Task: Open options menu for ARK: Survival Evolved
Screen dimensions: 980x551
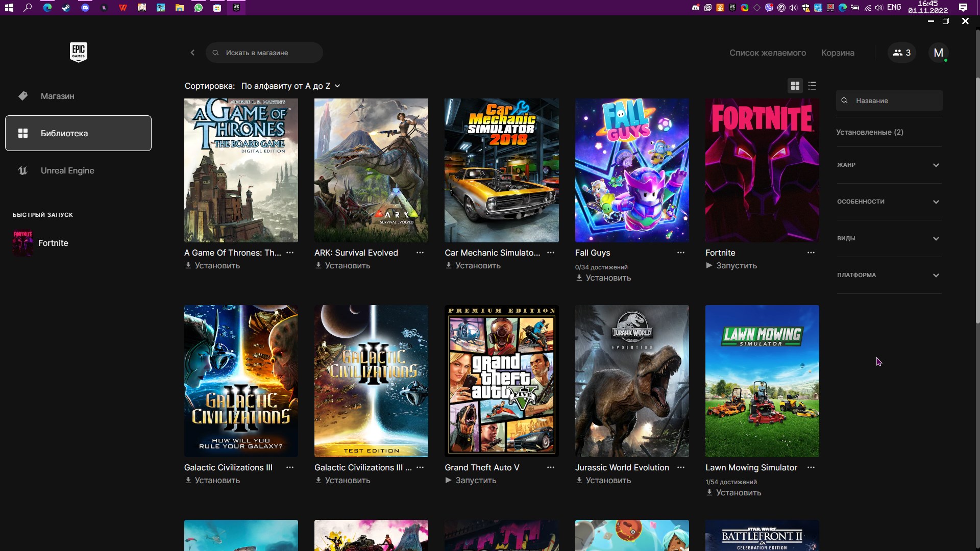Action: point(420,253)
